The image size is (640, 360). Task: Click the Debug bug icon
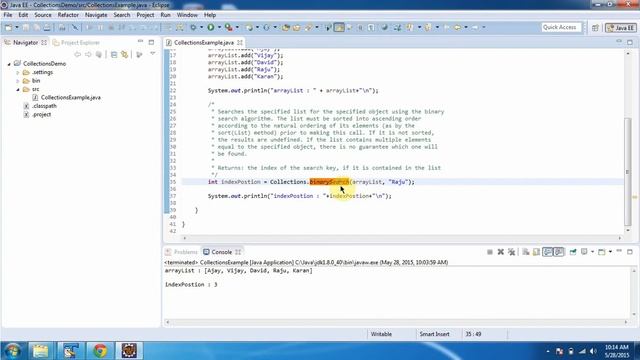point(193,27)
